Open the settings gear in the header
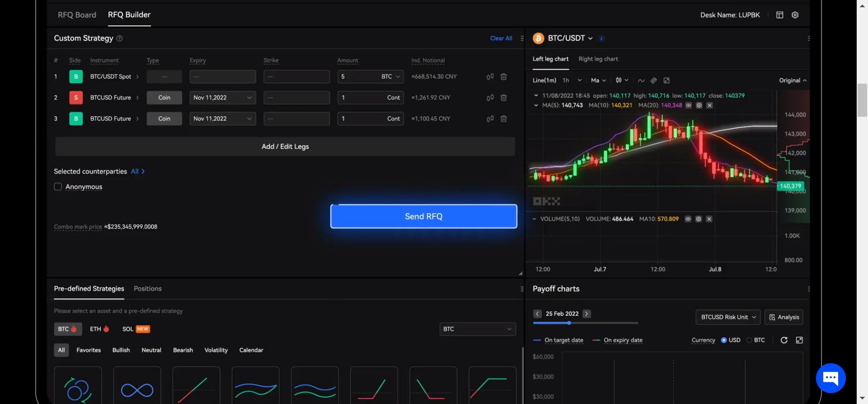This screenshot has height=404, width=868. coord(795,15)
